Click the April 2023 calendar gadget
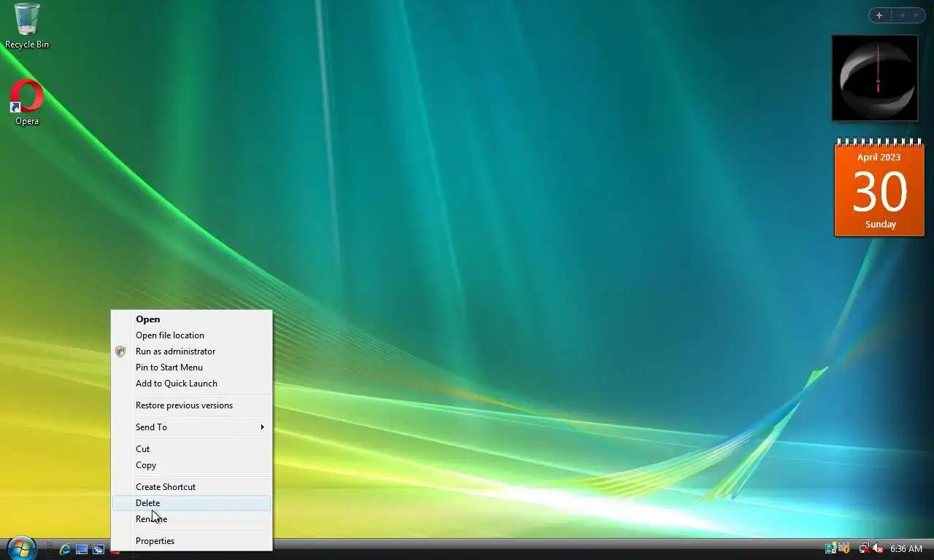Screen dimensions: 934x560 click(x=879, y=187)
